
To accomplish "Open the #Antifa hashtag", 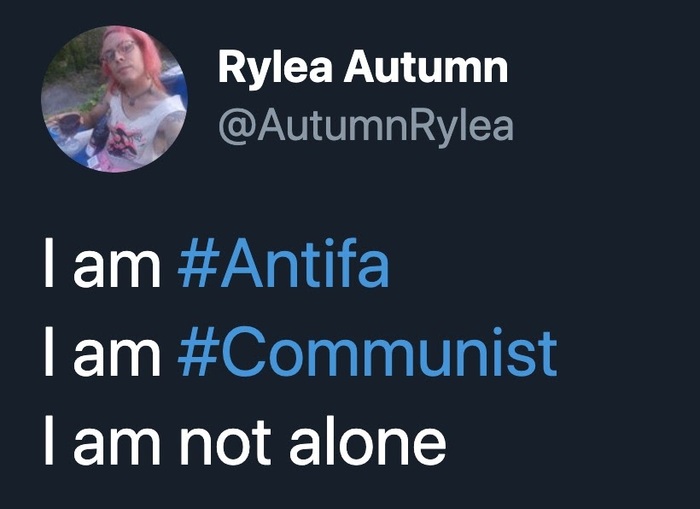I will 283,263.
